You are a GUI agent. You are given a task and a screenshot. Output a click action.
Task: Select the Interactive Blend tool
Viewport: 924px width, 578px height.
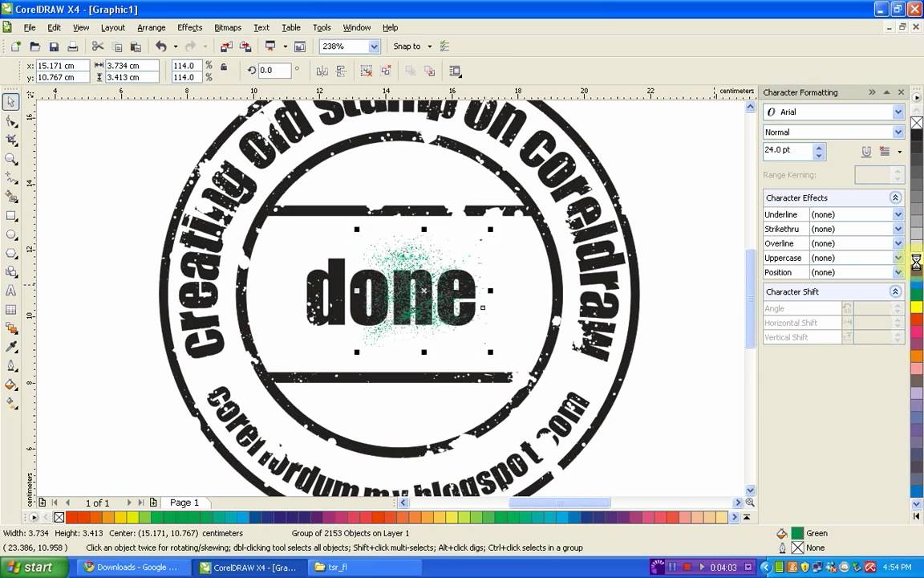coord(10,328)
